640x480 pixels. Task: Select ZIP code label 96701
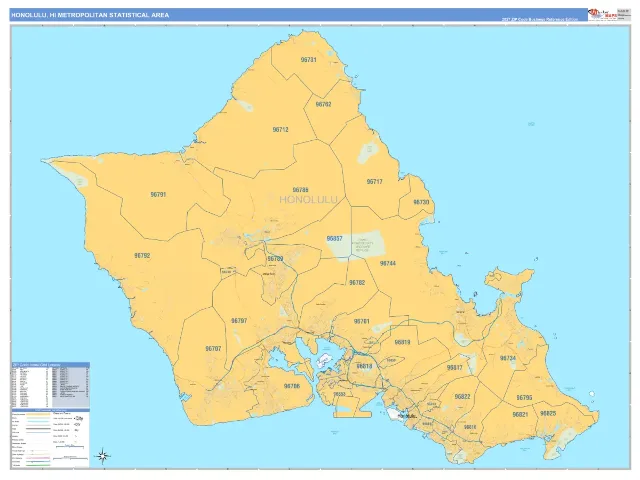(x=362, y=322)
